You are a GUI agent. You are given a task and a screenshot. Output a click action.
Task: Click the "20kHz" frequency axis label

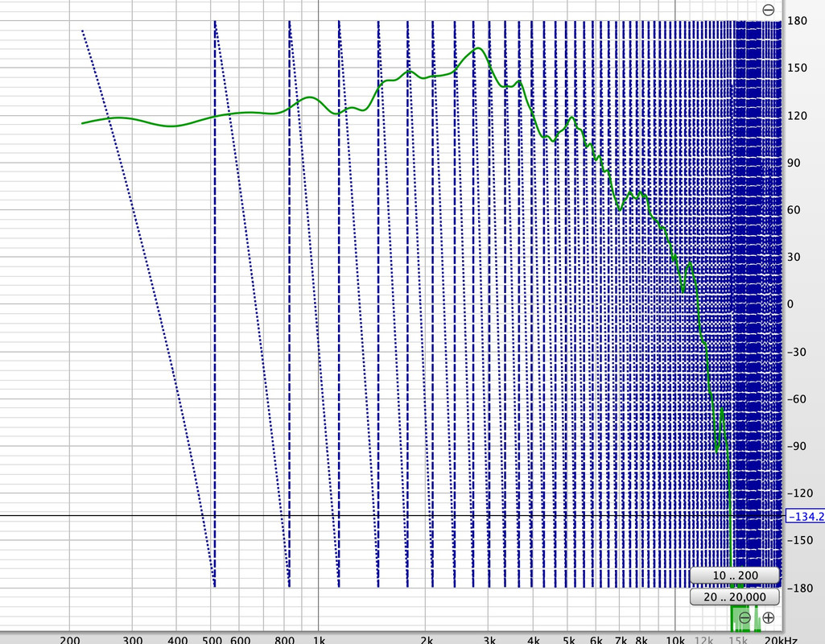[x=782, y=640]
